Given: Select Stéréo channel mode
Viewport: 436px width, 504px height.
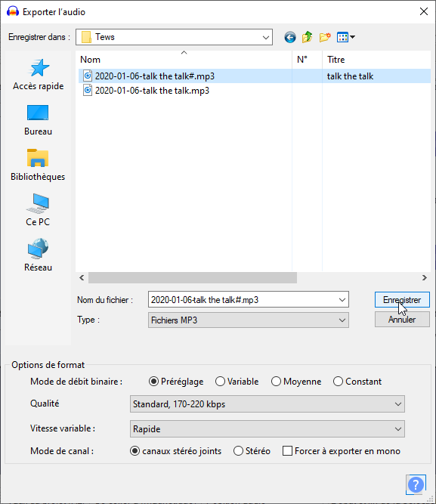Looking at the screenshot, I should click(x=252, y=451).
